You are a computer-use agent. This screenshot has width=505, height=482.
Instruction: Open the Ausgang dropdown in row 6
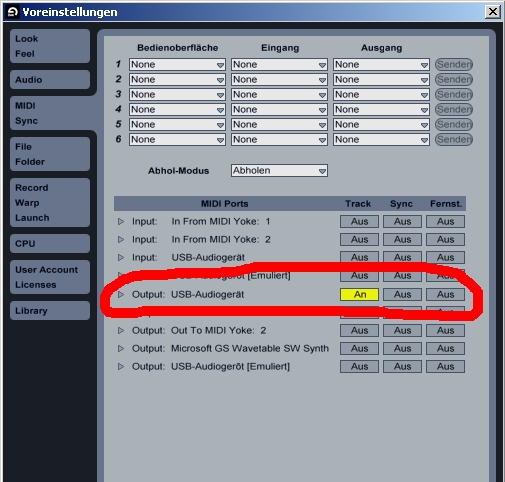coord(381,140)
